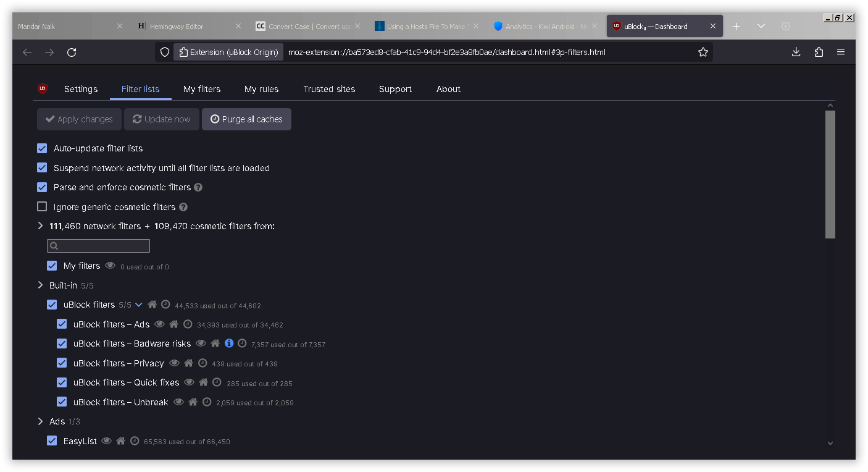Open home link for Badware risks

(x=215, y=343)
